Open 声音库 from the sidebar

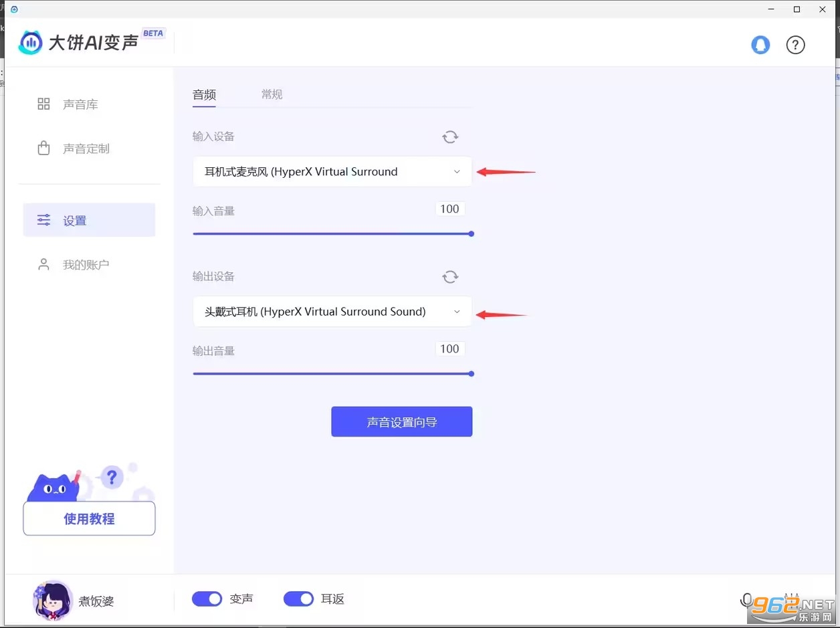point(80,104)
